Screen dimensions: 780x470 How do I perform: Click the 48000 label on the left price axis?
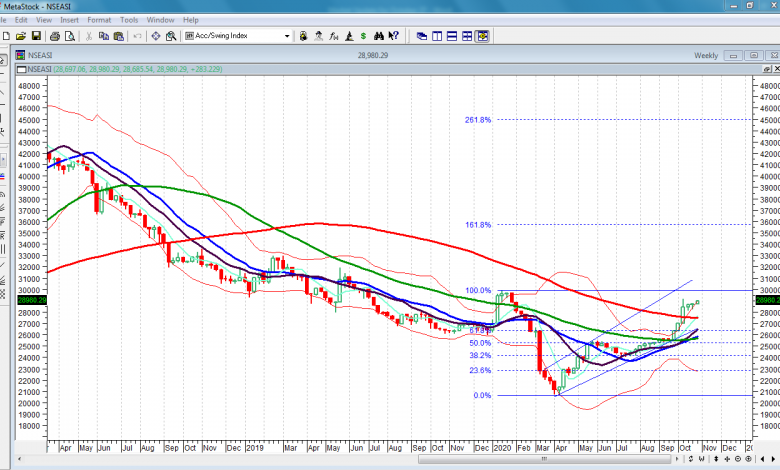pyautogui.click(x=29, y=86)
